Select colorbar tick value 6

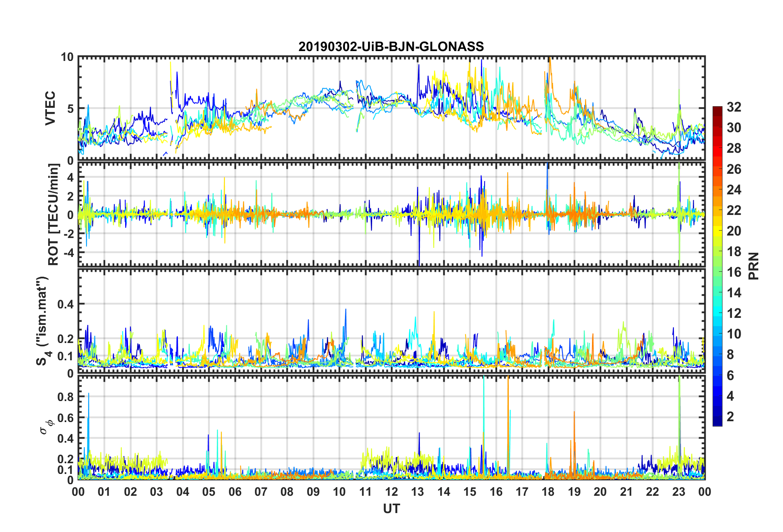tap(730, 376)
